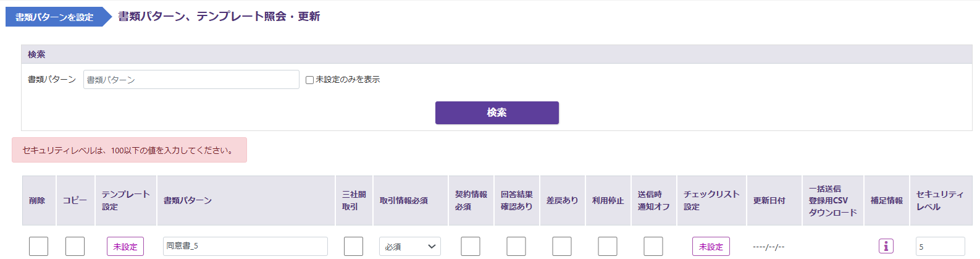
Task: Click the 書類パターンを設定 breadcrumb tab
Action: tap(54, 17)
